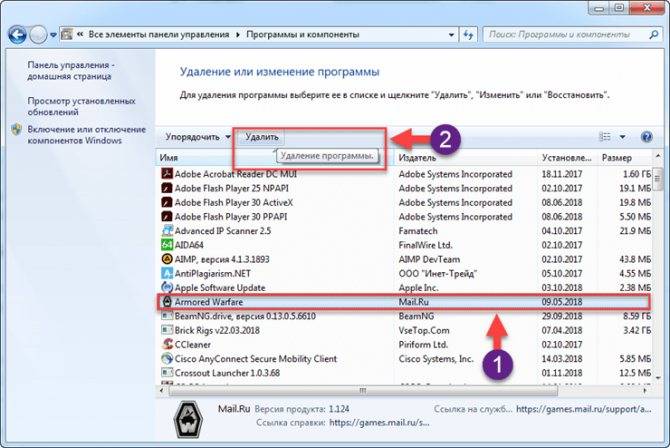Click the shield icon beside Windows components link
670x448 pixels.
pos(17,129)
